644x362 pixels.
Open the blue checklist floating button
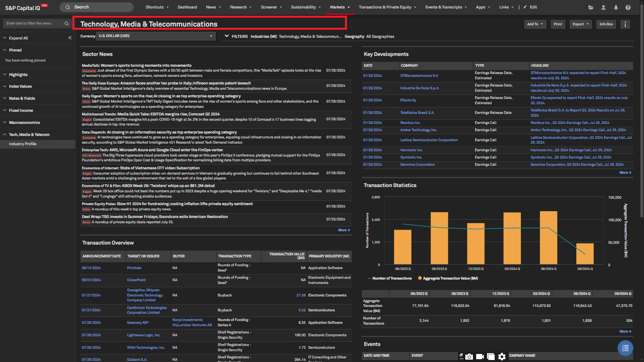point(625,348)
